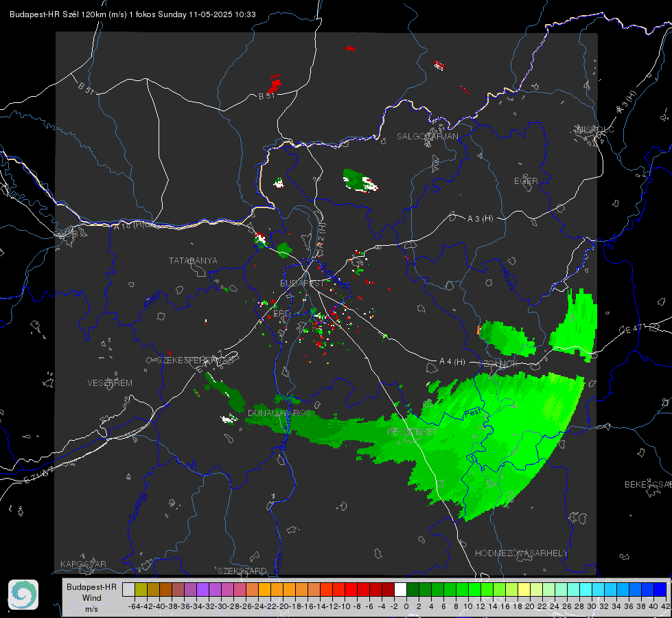Click the KECSKEMET city label
Screen dimensions: 672x618
[x=413, y=431]
